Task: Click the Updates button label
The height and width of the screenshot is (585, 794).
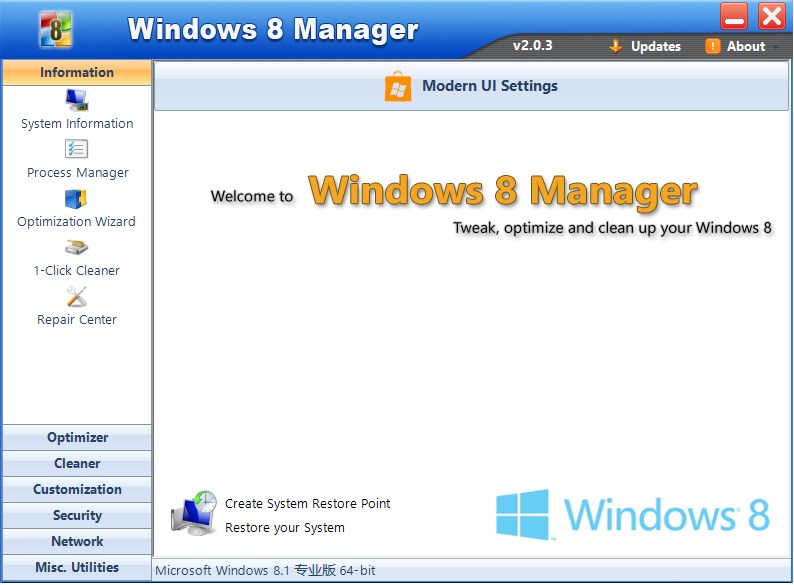Action: (x=656, y=46)
